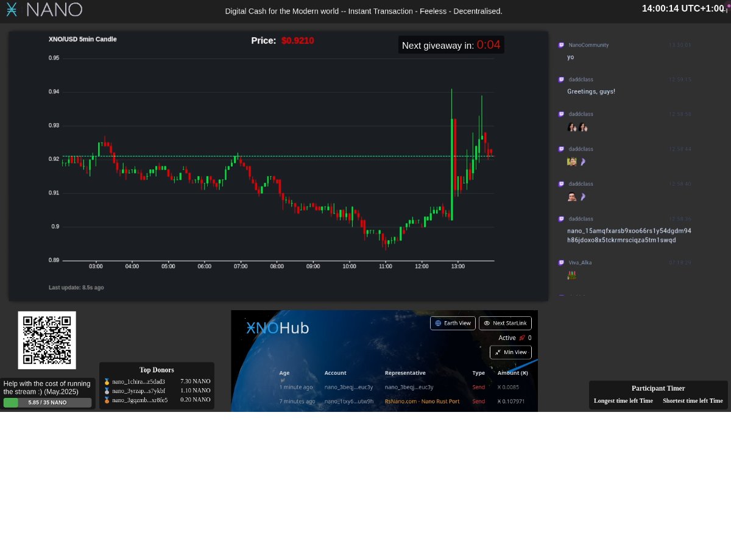Click the donation progress bar showing 5.85/35 NANO
This screenshot has width=731, height=560.
coord(47,402)
